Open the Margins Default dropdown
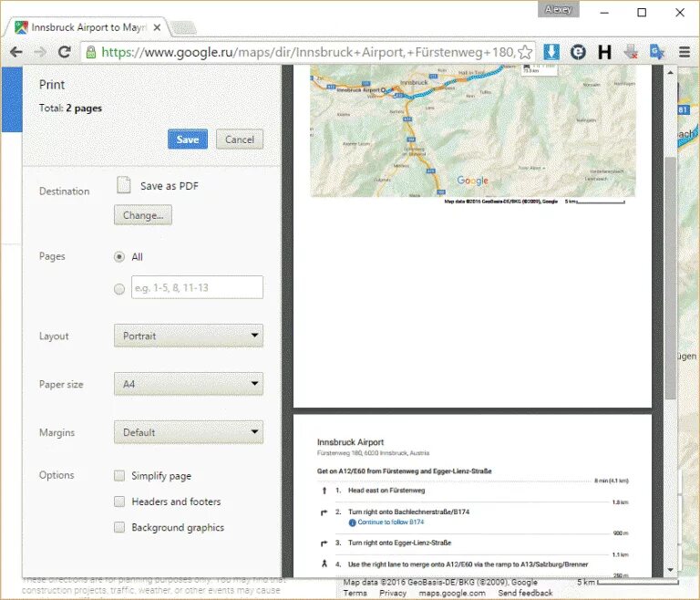Image resolution: width=700 pixels, height=600 pixels. (189, 432)
